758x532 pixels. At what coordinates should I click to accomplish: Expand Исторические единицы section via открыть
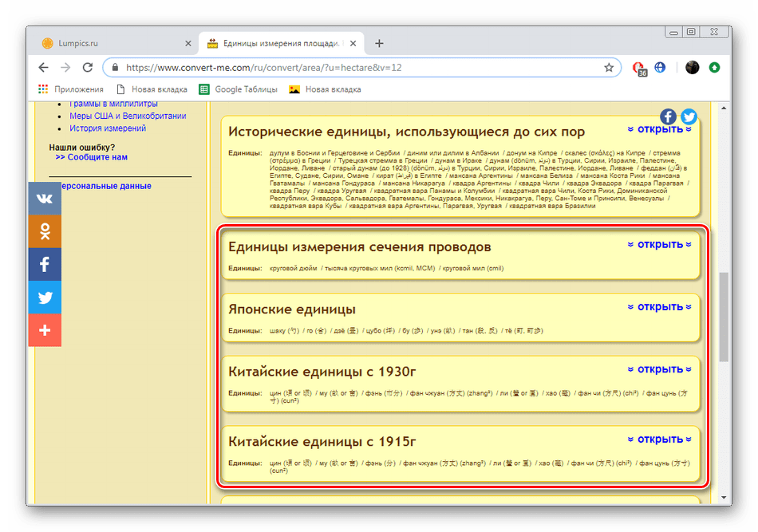(x=659, y=129)
